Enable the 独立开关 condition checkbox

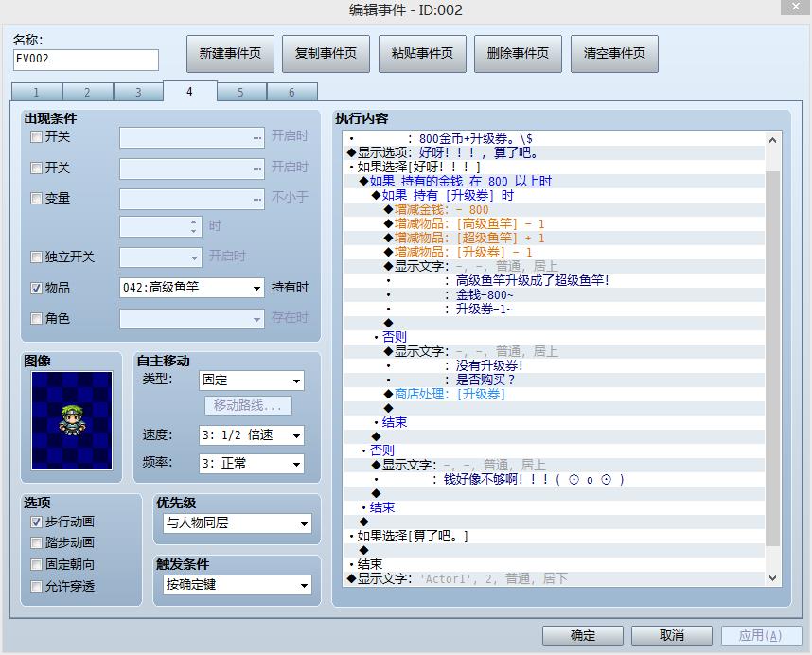pyautogui.click(x=36, y=257)
